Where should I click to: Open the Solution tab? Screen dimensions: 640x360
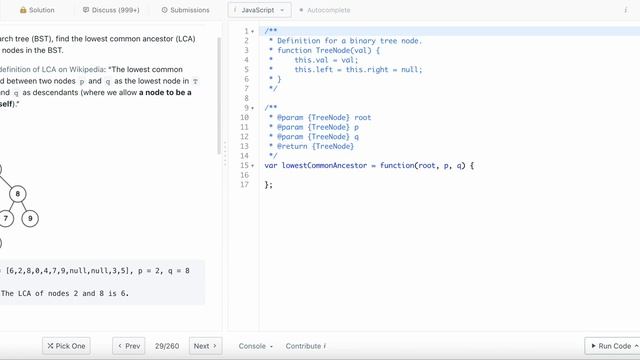click(37, 10)
